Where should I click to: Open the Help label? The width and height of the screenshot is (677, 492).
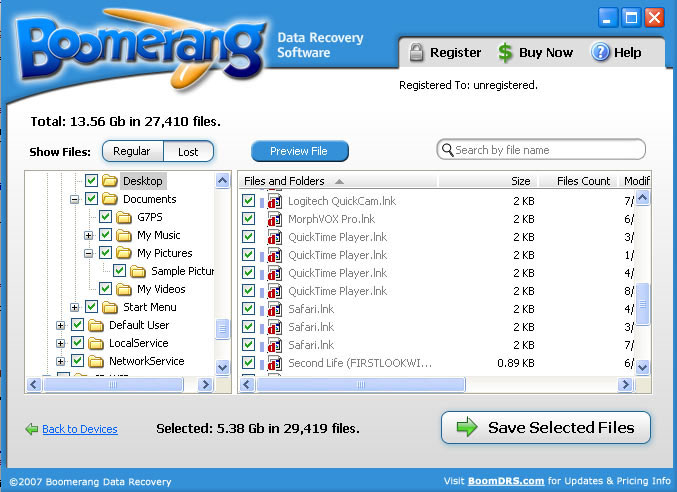(x=627, y=53)
